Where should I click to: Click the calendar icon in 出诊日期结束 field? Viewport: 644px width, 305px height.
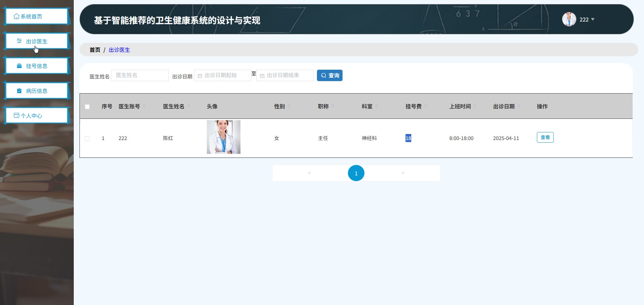262,76
